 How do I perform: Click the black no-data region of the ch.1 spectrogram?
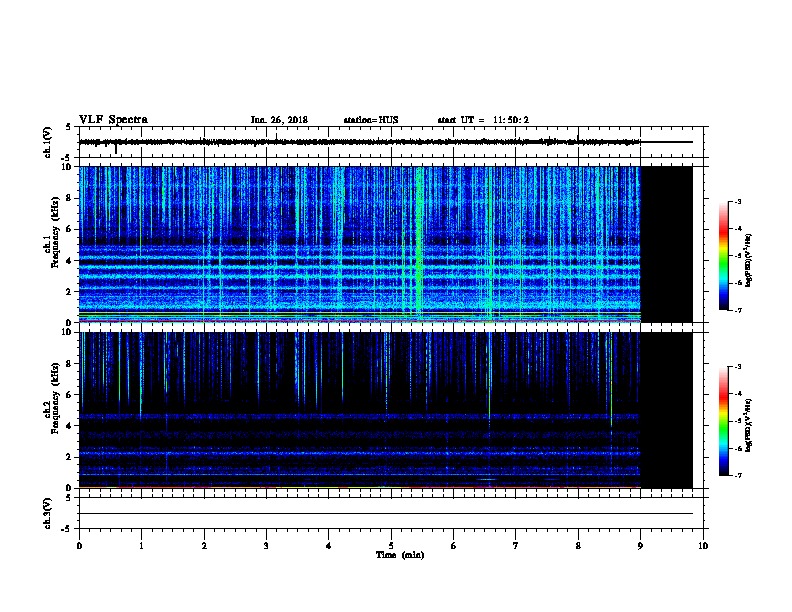(666, 244)
